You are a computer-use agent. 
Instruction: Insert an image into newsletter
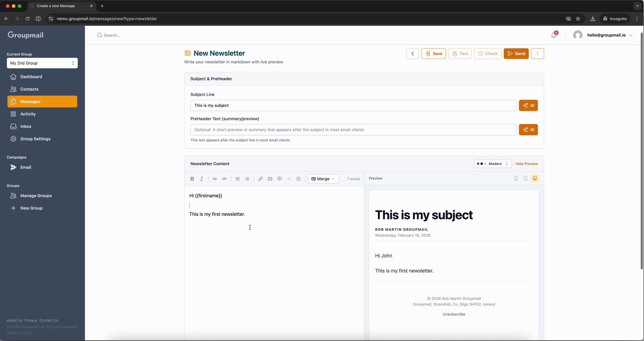[x=270, y=179]
